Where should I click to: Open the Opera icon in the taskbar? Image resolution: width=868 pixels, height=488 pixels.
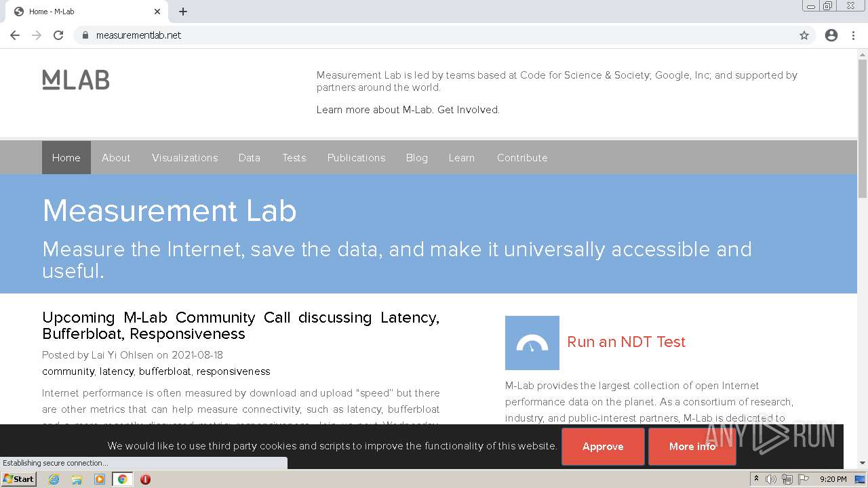[x=145, y=479]
